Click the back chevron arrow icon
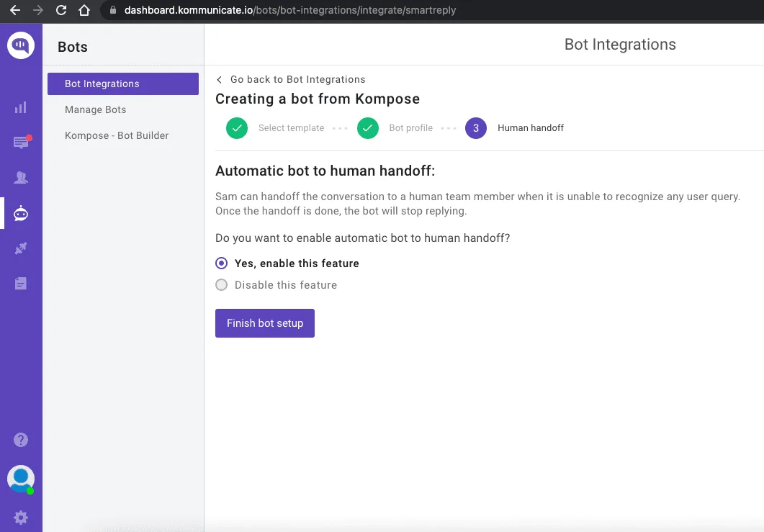 [x=219, y=79]
